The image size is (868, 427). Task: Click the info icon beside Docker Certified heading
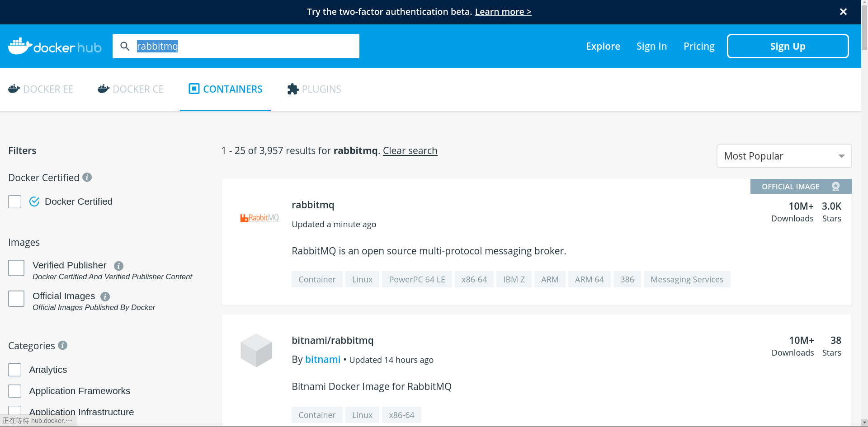click(x=87, y=177)
